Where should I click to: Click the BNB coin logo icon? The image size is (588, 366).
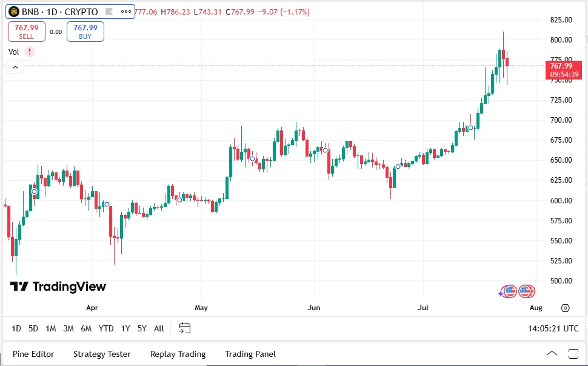click(x=14, y=12)
